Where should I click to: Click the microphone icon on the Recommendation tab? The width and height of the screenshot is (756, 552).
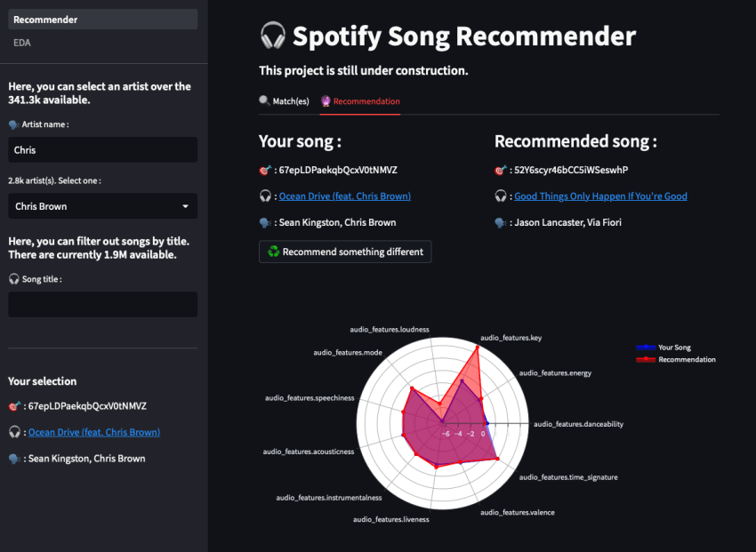(326, 101)
